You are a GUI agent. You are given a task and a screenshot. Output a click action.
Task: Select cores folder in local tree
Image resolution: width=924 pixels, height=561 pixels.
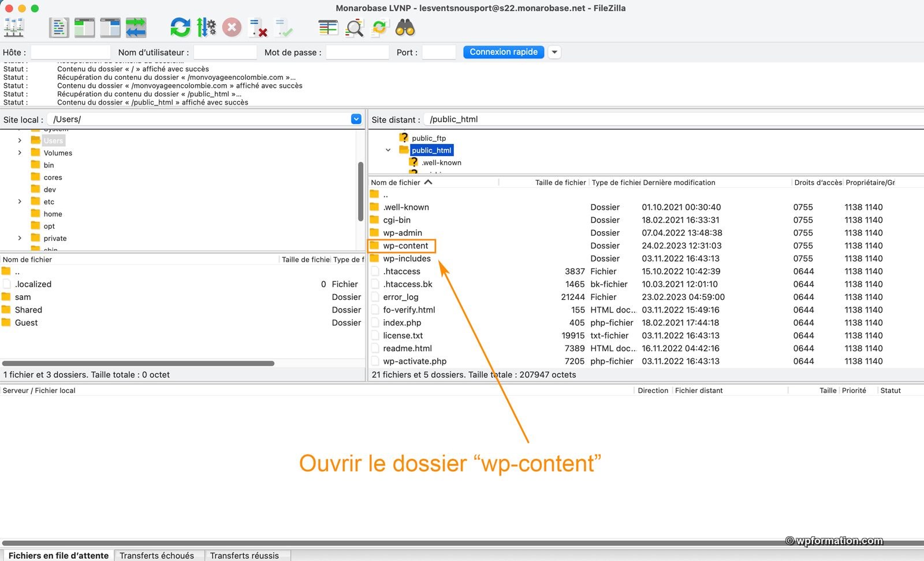point(53,177)
